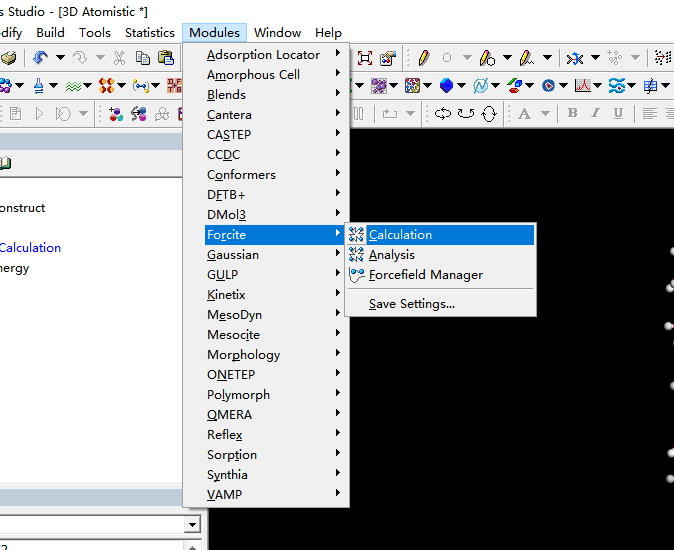Open the Reflex module submenu
674x550 pixels.
pyautogui.click(x=274, y=435)
